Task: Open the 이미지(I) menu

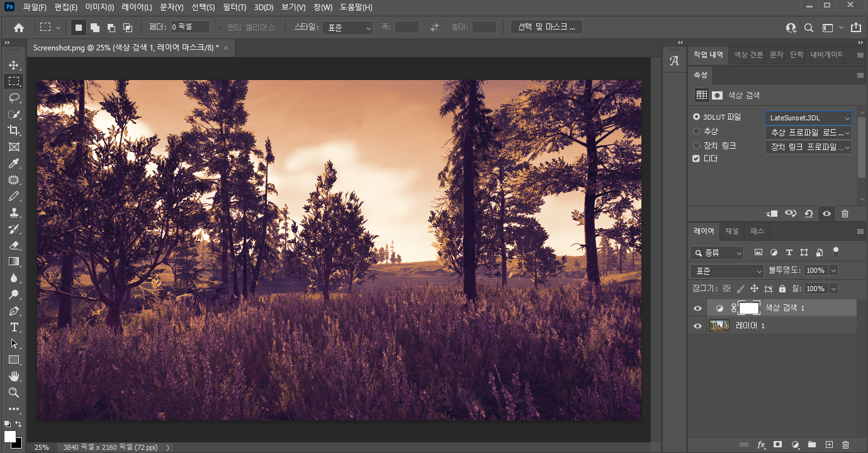Action: (x=99, y=8)
